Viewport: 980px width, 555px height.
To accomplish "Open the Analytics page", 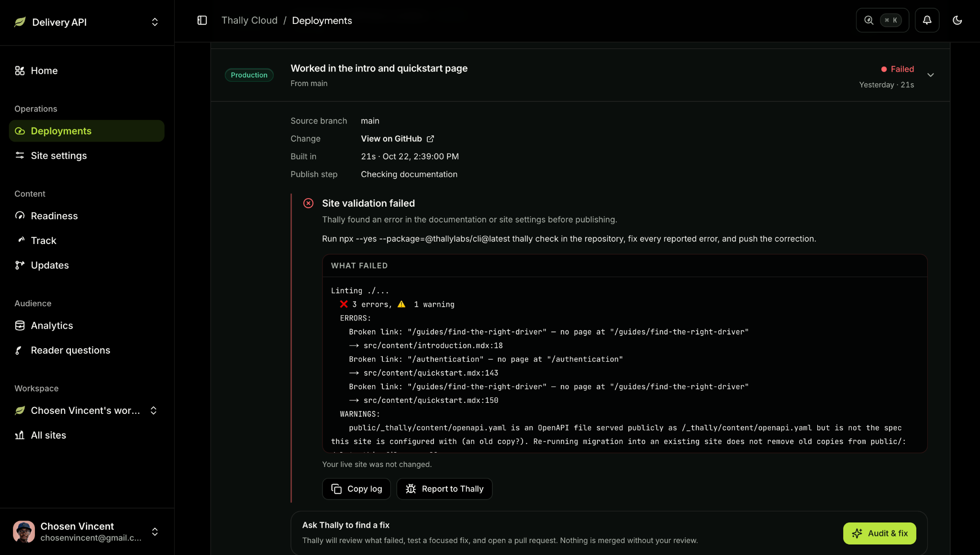I will click(x=87, y=326).
